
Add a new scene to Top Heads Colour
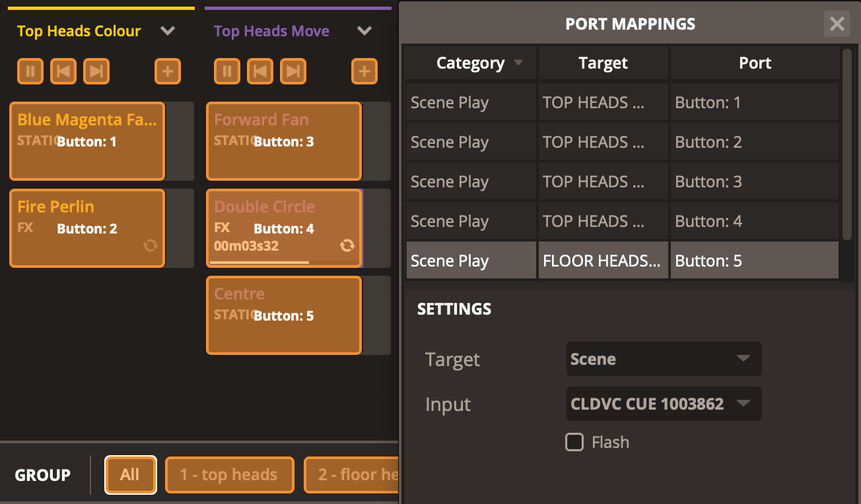[x=168, y=71]
